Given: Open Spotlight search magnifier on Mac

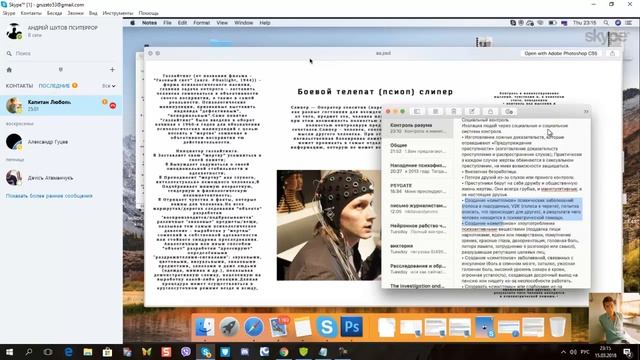Looking at the screenshot, I should tap(606, 23).
